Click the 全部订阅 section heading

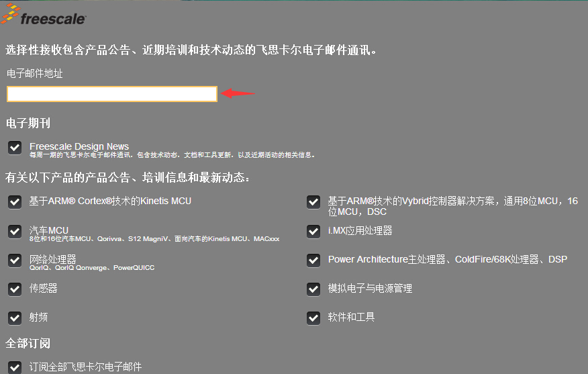[x=28, y=343]
